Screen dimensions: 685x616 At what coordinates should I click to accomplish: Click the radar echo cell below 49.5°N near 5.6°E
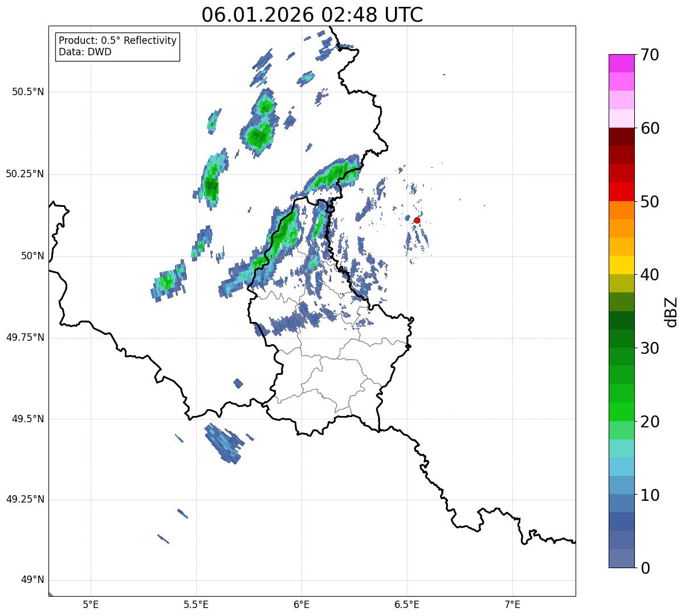pyautogui.click(x=224, y=443)
